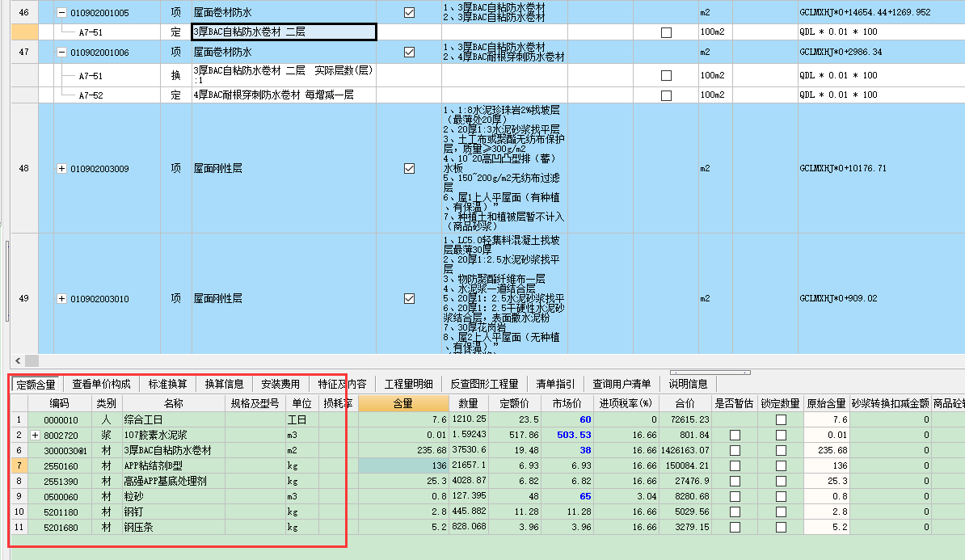Open the 换算信息 tab

pos(224,384)
